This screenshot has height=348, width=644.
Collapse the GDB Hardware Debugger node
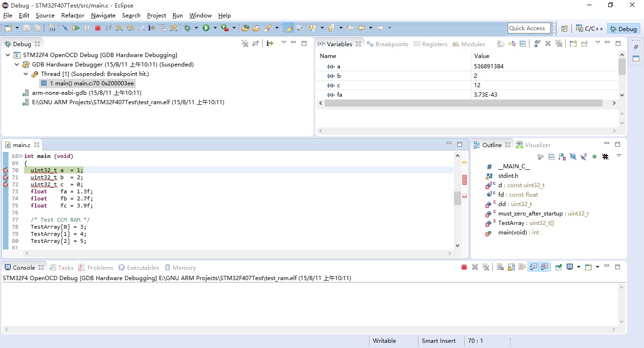[17, 65]
